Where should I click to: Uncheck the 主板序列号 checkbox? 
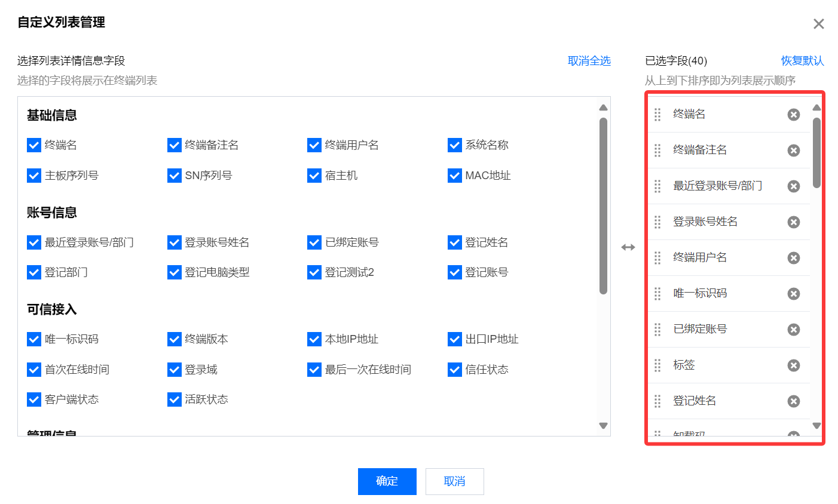point(34,176)
